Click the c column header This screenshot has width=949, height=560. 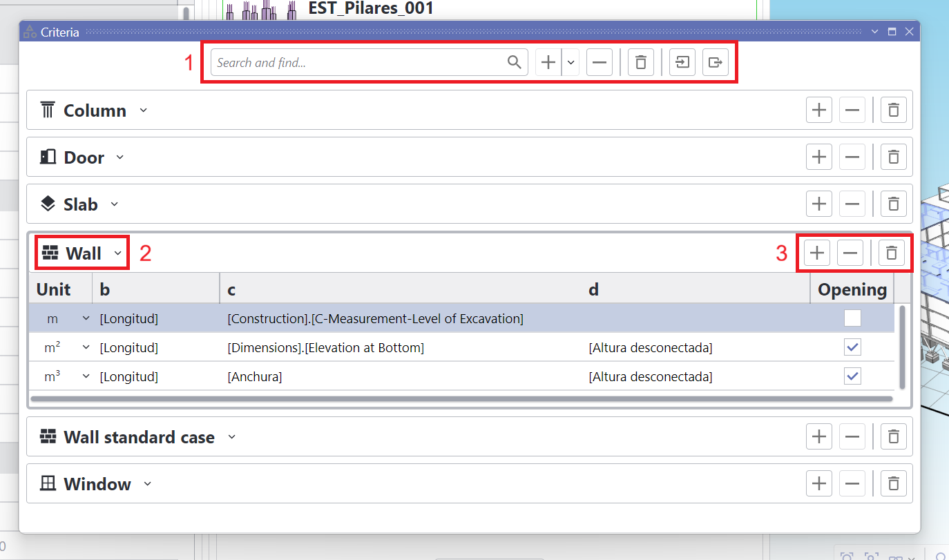pos(401,289)
